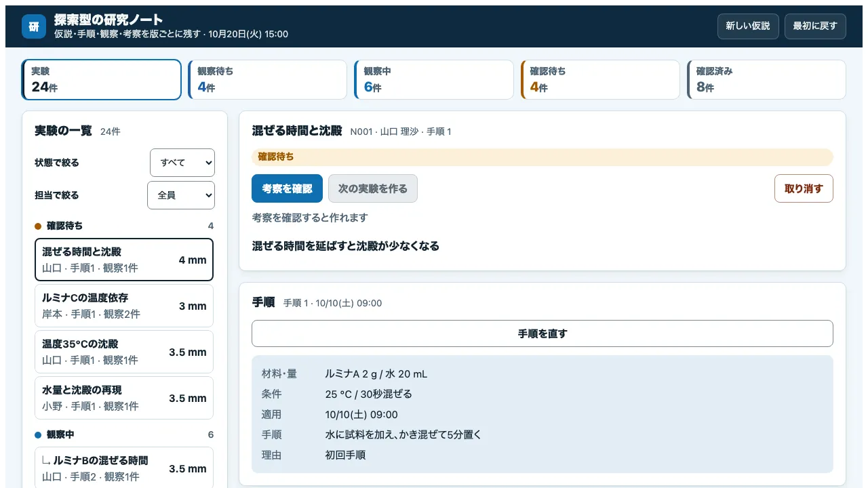Open the 担当で絞る dropdown
Image resolution: width=868 pixels, height=488 pixels.
click(181, 195)
